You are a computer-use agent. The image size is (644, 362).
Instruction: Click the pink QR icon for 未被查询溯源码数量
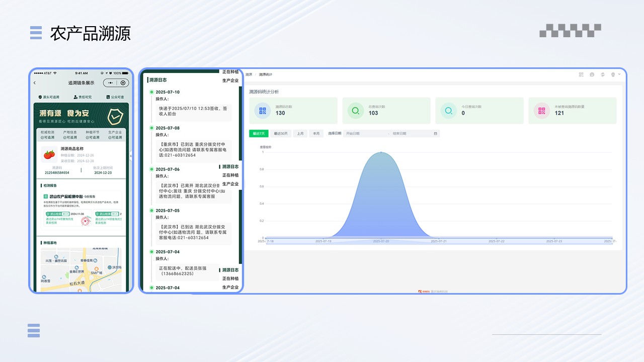542,111
